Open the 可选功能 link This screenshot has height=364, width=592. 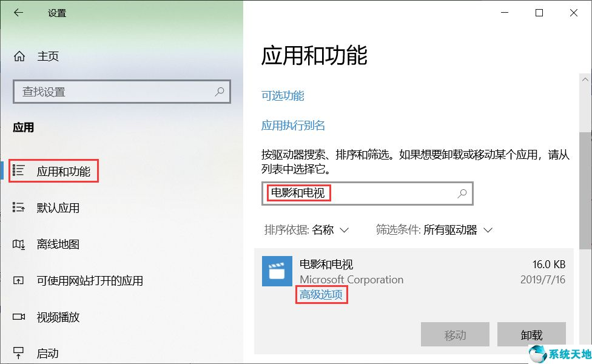[283, 95]
